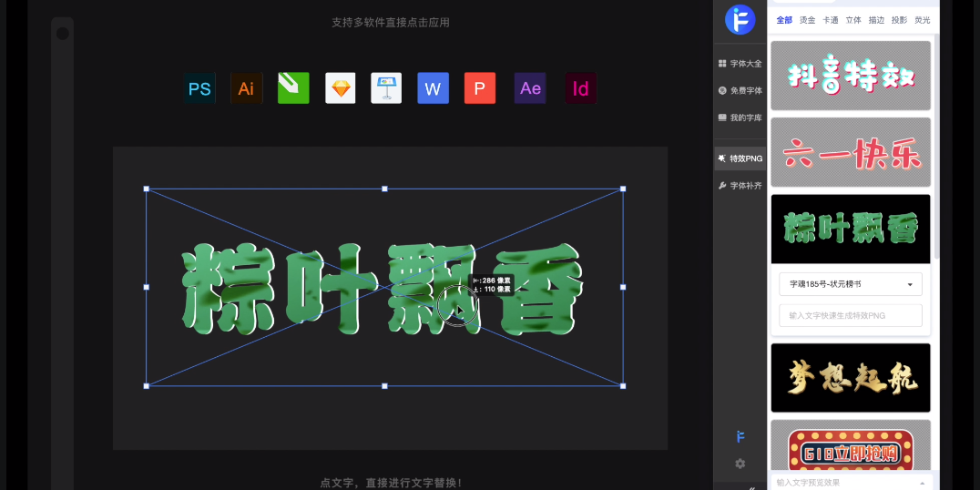Image resolution: width=980 pixels, height=490 pixels.
Task: Switch to the 烫金 filter tab
Action: [807, 20]
